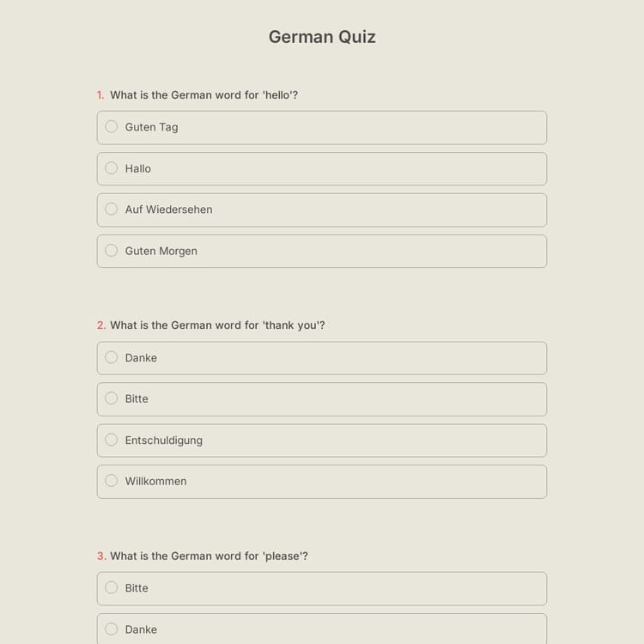Click the 'Entschuldigung' answer label text
Screen dimensions: 644x644
(x=164, y=440)
